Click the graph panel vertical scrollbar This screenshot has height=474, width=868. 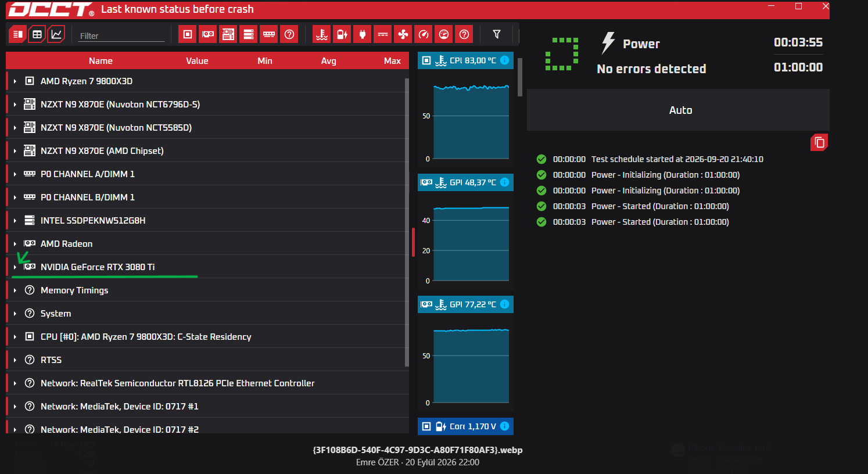pos(520,77)
